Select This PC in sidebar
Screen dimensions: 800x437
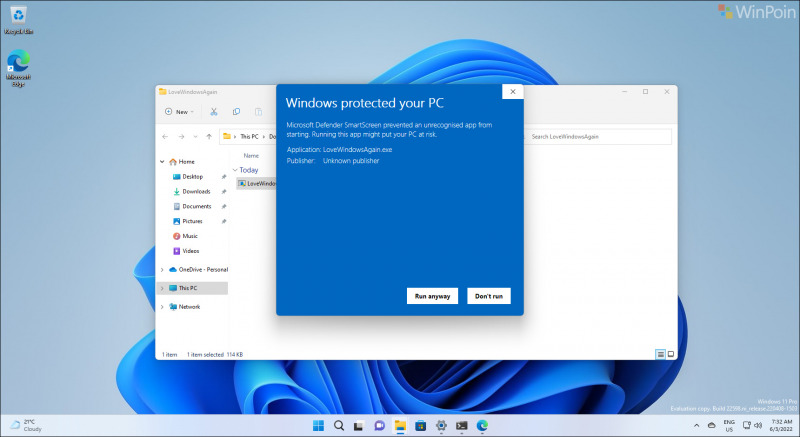[x=187, y=288]
